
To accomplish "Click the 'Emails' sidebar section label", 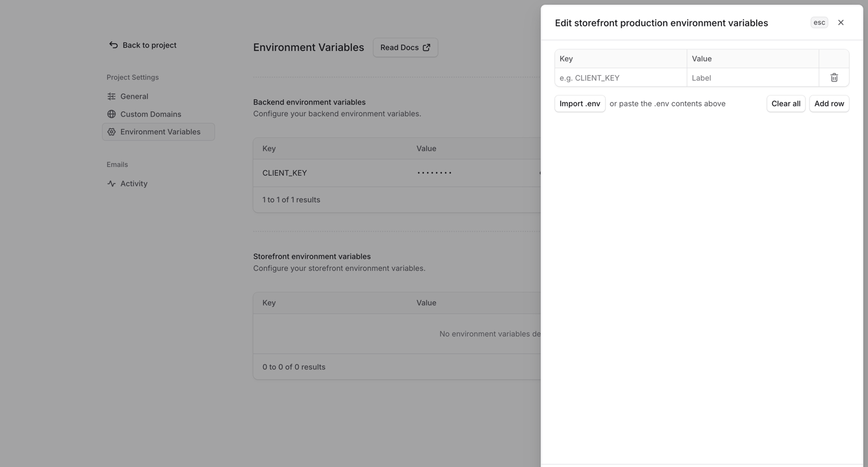I will click(x=117, y=165).
